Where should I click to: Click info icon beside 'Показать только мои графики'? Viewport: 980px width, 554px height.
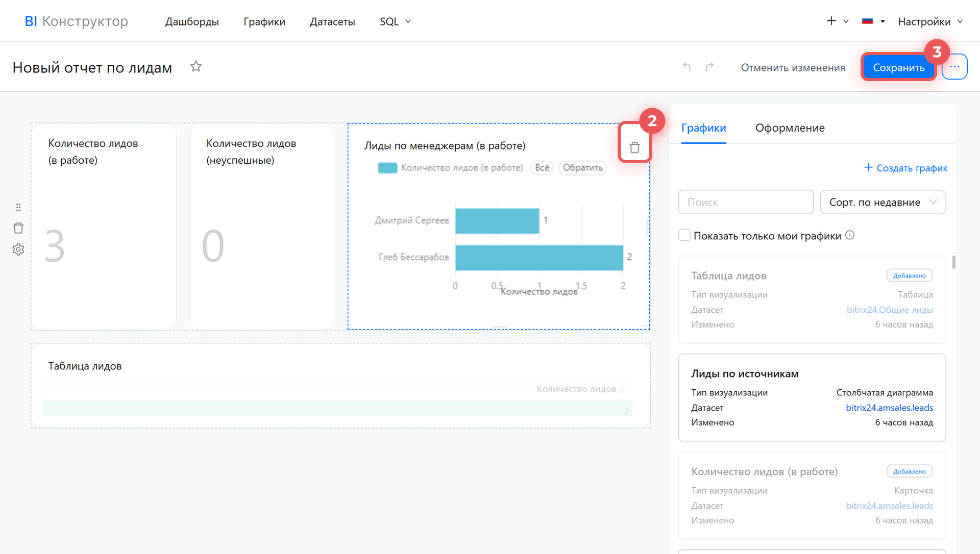850,235
